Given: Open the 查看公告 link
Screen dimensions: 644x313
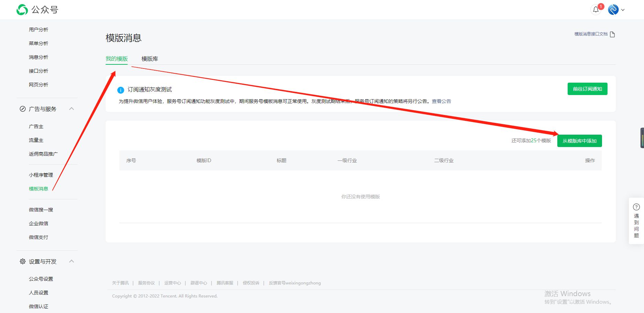Looking at the screenshot, I should (441, 101).
